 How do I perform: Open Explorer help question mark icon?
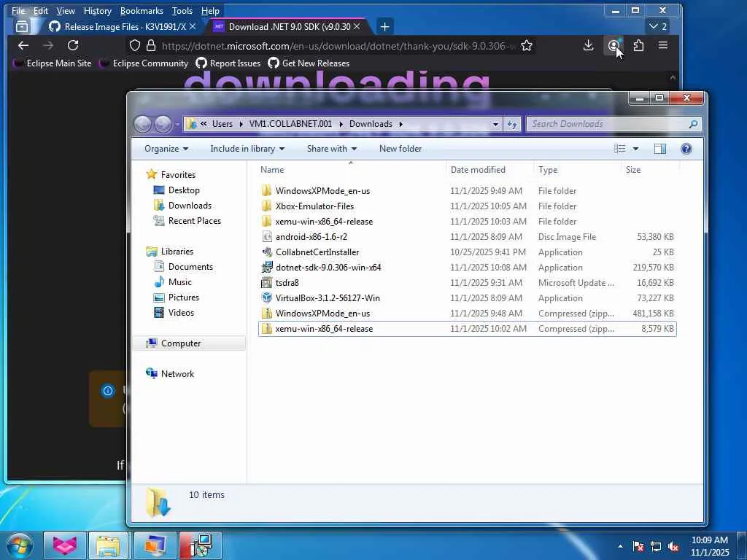click(x=686, y=149)
